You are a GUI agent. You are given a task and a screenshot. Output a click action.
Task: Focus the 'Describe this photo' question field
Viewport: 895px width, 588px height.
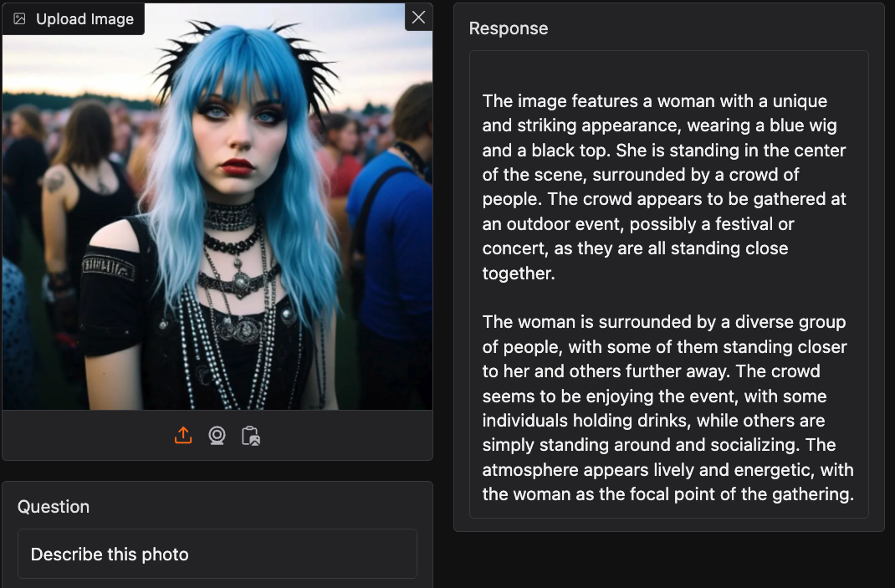(217, 554)
